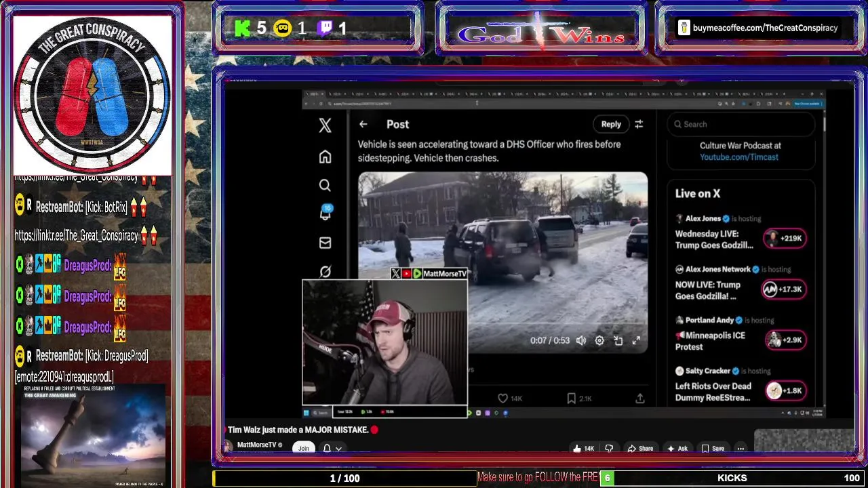Image resolution: width=868 pixels, height=488 pixels.
Task: Click the 0:07 / 0:53 video time display
Action: click(x=550, y=341)
